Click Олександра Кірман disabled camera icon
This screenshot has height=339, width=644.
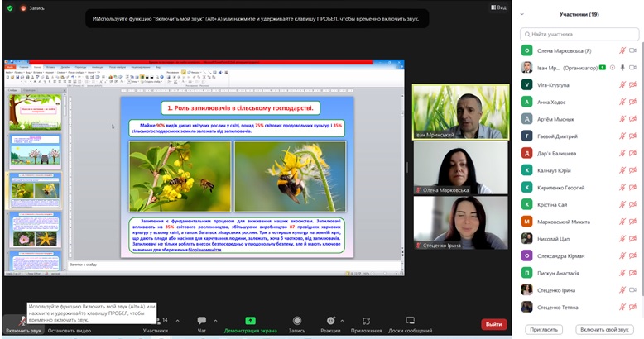(633, 255)
